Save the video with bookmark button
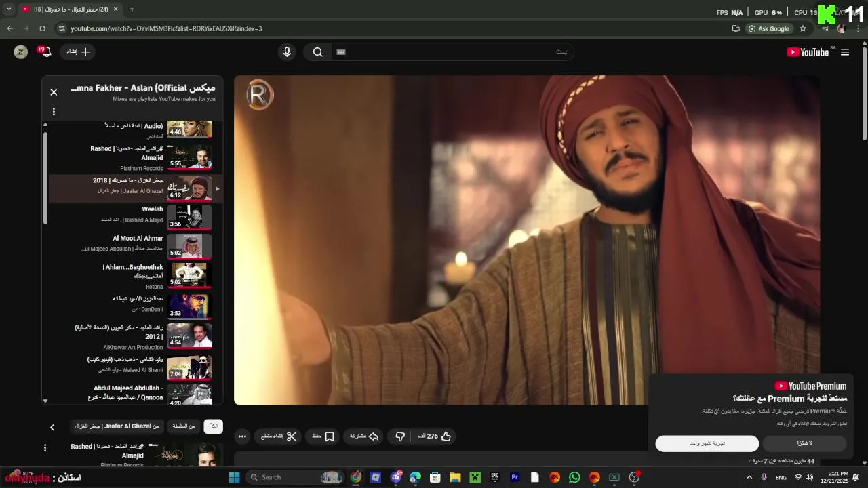Image resolution: width=868 pixels, height=488 pixels. point(323,436)
